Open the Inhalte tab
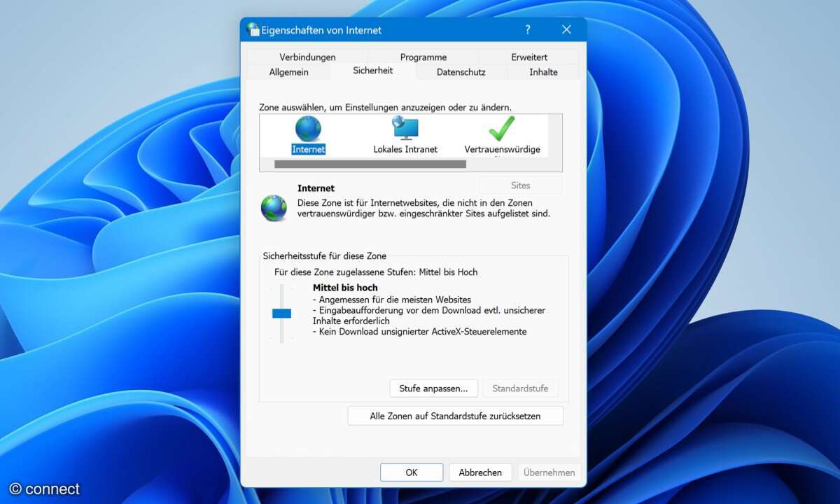This screenshot has height=504, width=840. click(543, 71)
